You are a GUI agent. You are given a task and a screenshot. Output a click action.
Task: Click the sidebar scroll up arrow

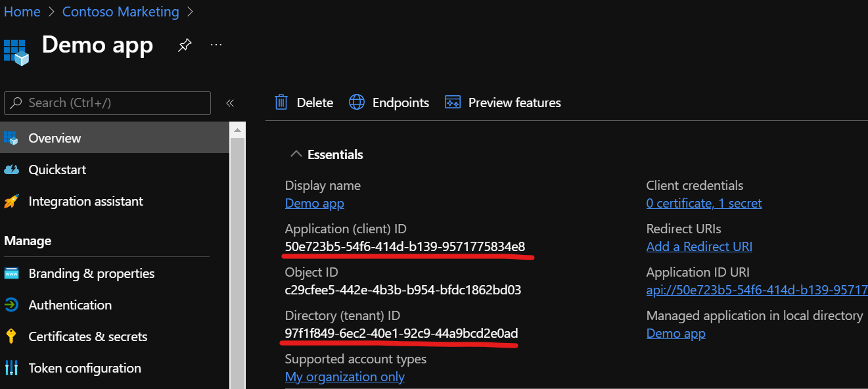237,129
